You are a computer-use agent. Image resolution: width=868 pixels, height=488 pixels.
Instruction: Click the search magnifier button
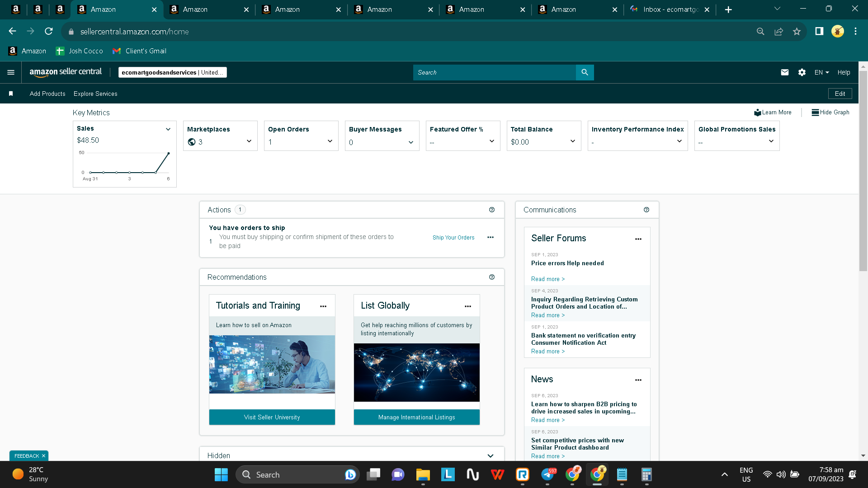(585, 72)
